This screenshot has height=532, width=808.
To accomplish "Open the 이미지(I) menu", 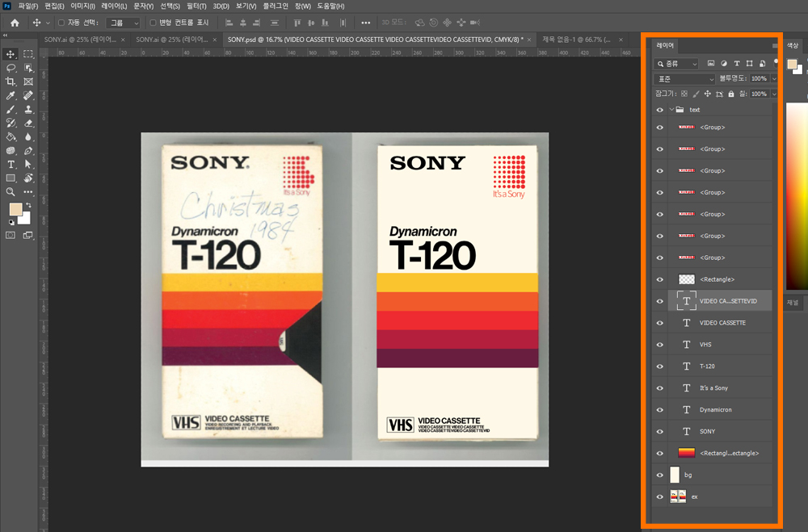I will click(x=82, y=6).
